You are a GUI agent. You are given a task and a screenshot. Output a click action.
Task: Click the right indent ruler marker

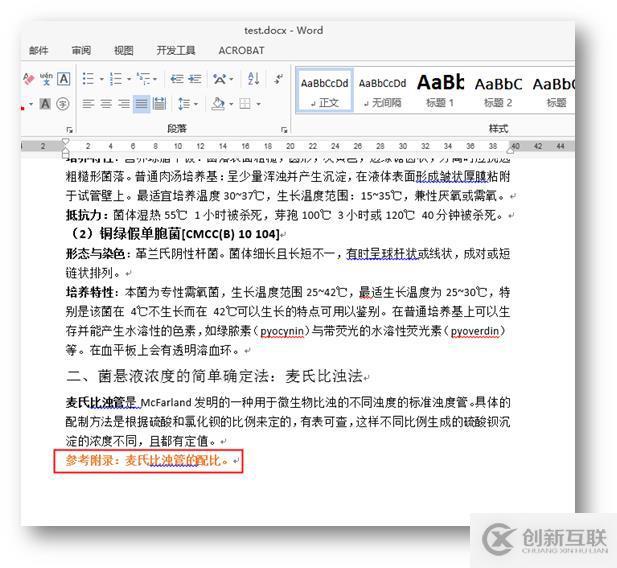tap(510, 150)
